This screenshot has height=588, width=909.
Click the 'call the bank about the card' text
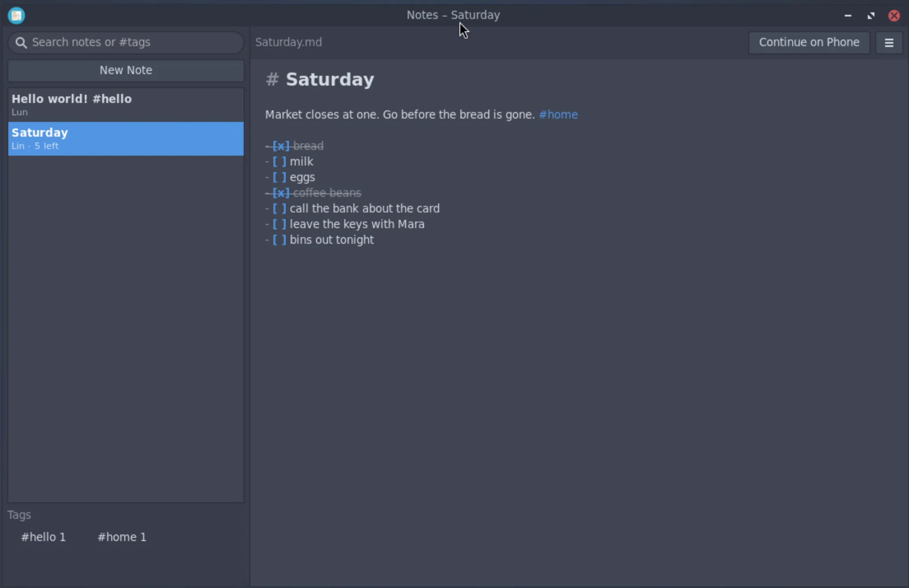(365, 208)
